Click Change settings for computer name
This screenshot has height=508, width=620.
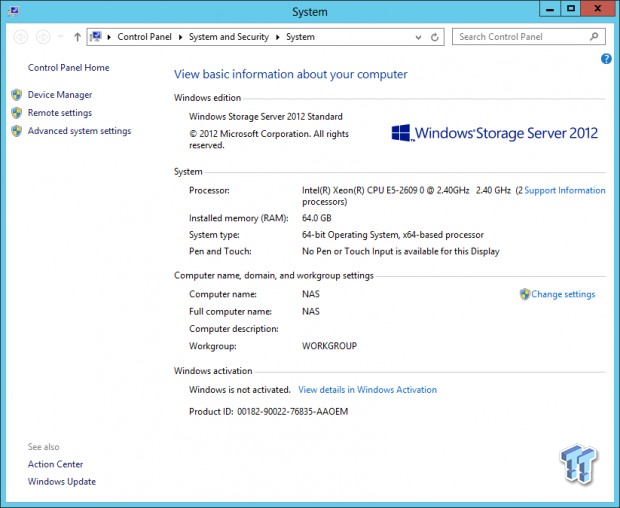click(563, 294)
